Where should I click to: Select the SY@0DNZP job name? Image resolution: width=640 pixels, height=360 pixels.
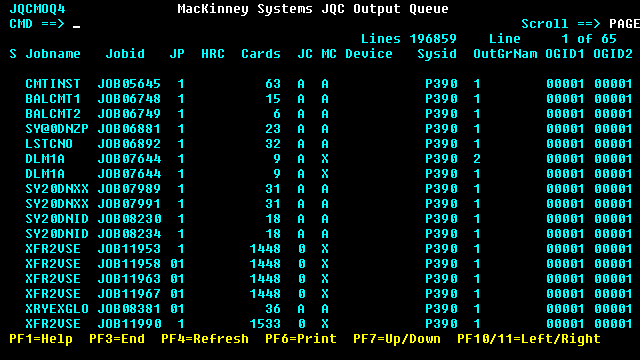point(57,129)
